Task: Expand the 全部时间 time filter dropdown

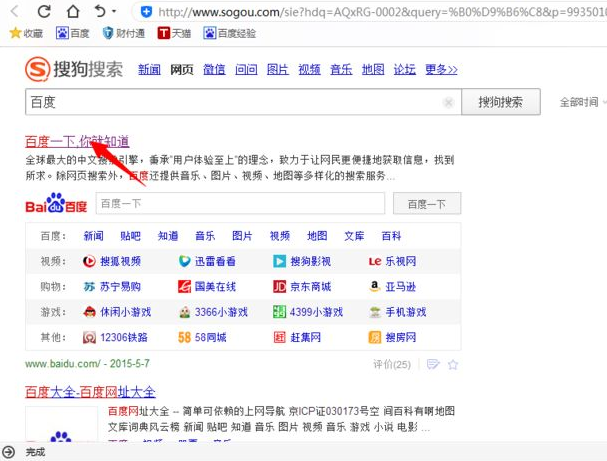Action: click(582, 102)
